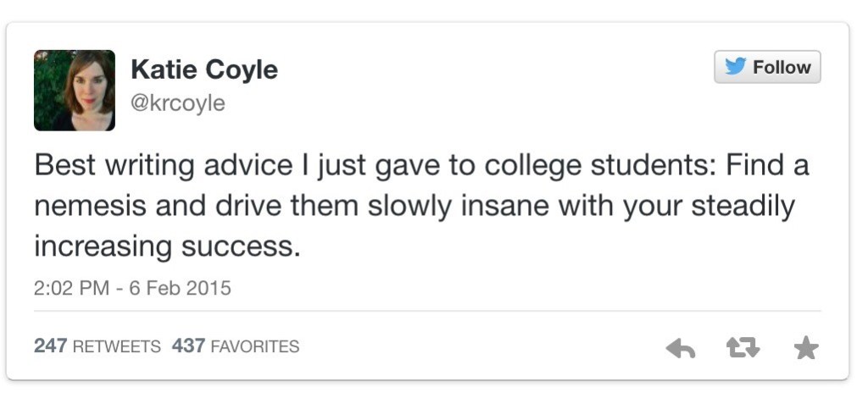
Task: Favorite the tweet with the star icon
Action: point(805,347)
